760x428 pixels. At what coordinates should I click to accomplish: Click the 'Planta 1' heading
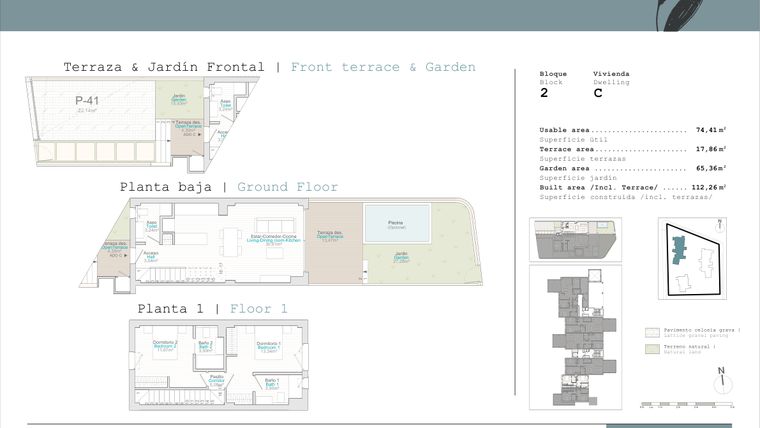tap(170, 309)
